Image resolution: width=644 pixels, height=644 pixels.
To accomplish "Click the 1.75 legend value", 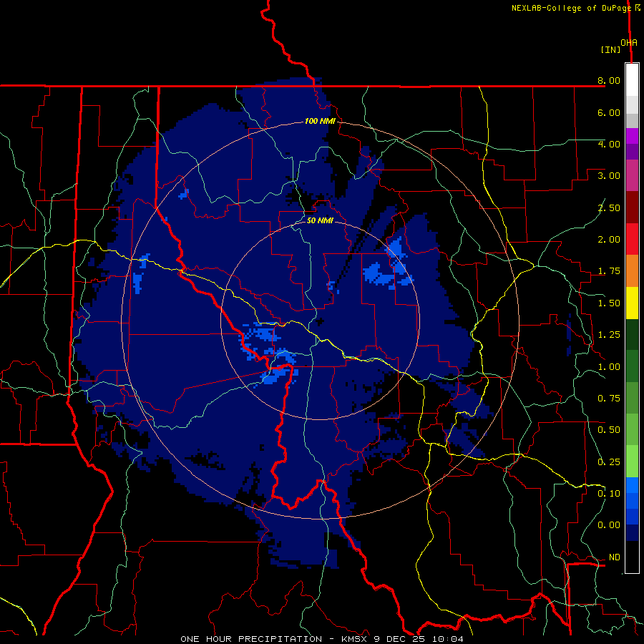I will [x=609, y=271].
